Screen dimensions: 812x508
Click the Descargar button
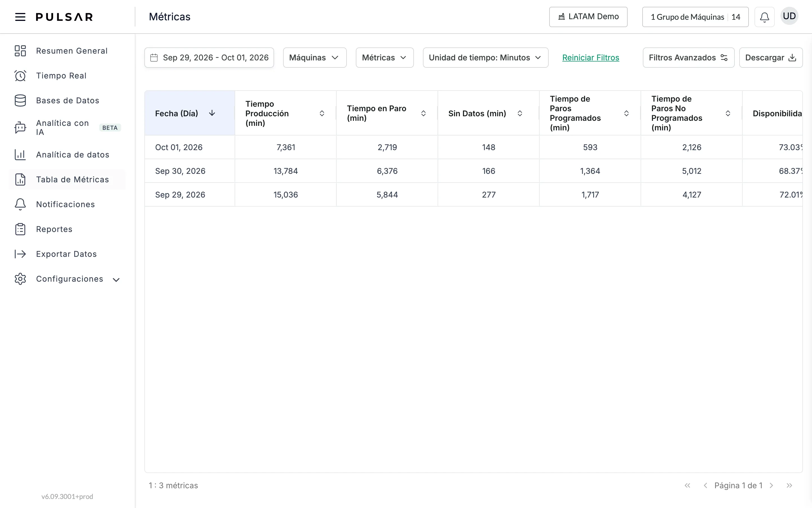click(771, 58)
